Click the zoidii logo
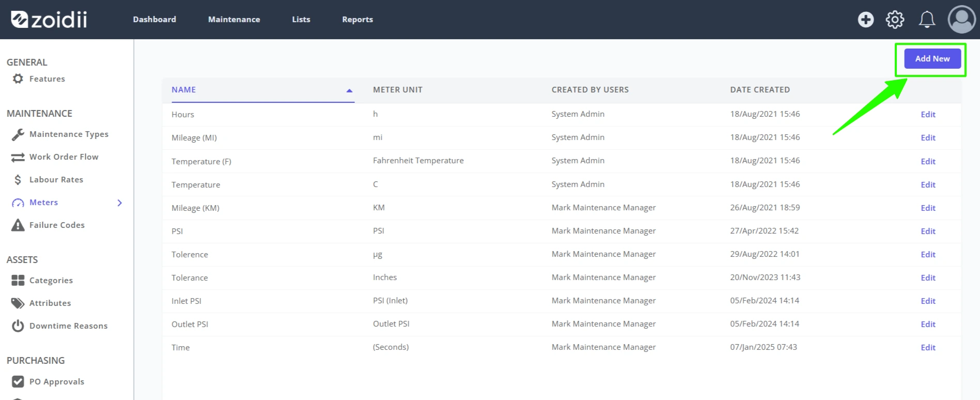 [49, 20]
